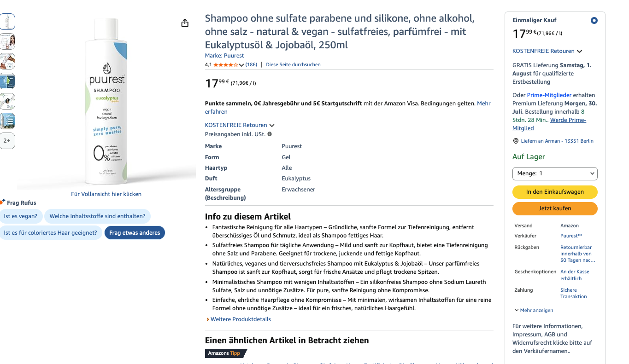Image resolution: width=629 pixels, height=364 pixels.
Task: Expand Mehr anzeigen in the buy box
Action: pos(534,310)
